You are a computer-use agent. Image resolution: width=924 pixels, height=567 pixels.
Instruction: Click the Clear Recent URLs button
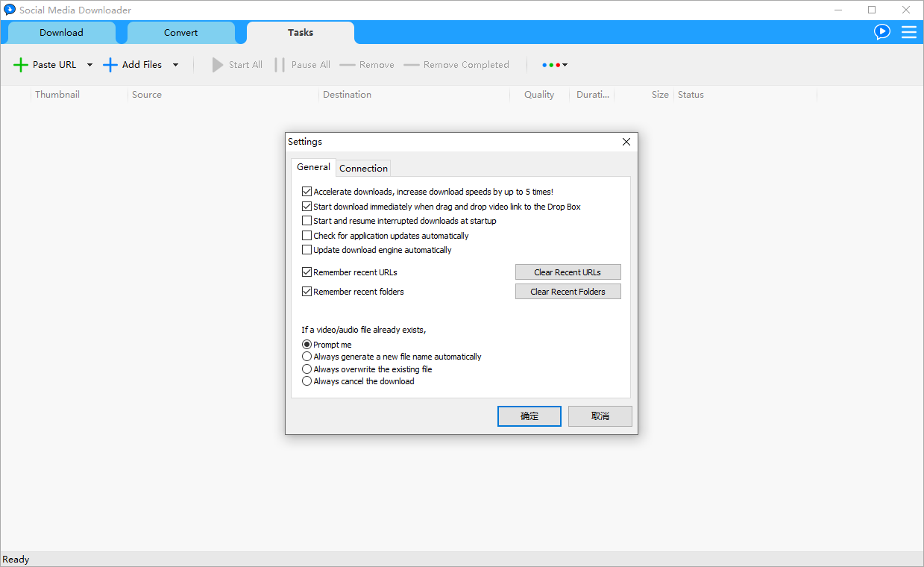(x=568, y=272)
